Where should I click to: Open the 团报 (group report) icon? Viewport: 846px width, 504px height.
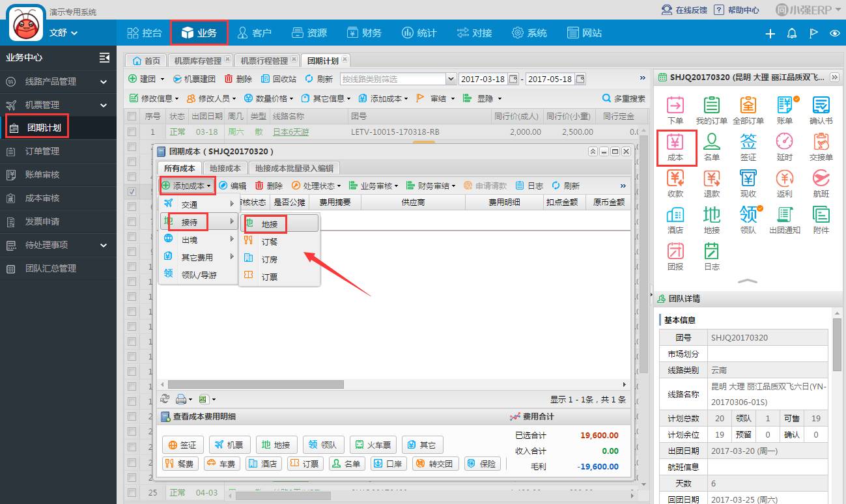click(x=675, y=257)
